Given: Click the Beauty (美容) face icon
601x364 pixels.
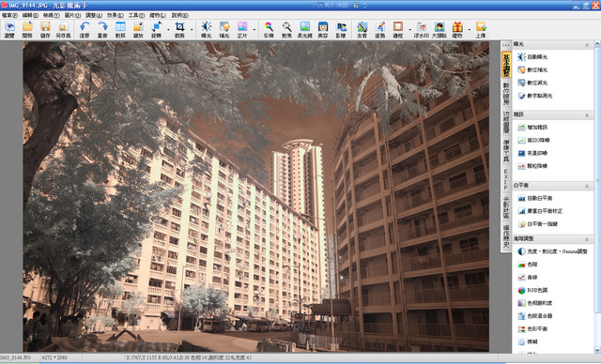Looking at the screenshot, I should (x=323, y=29).
